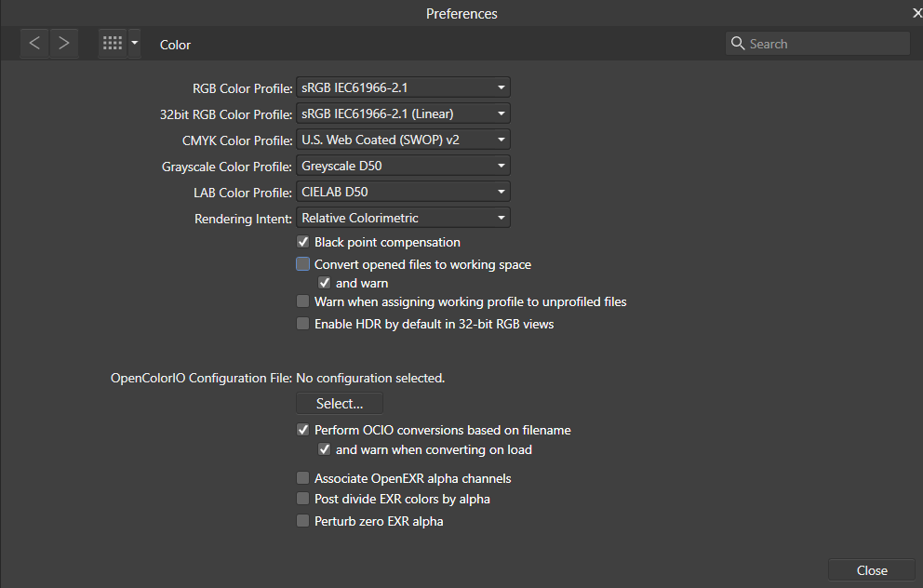Tick Associate OpenEXR alpha channels
Image resolution: width=923 pixels, height=588 pixels.
click(x=302, y=478)
